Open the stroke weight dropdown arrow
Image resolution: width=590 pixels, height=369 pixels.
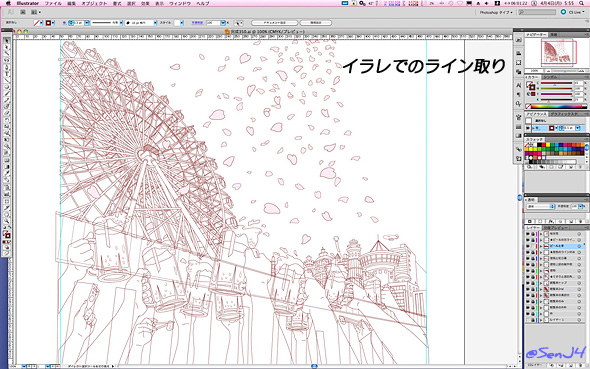coord(87,23)
